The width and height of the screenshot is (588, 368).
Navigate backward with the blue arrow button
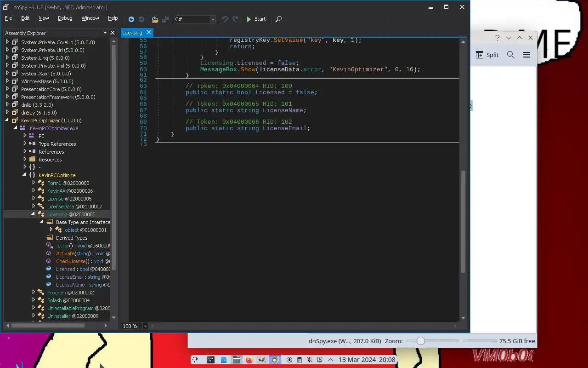point(131,19)
